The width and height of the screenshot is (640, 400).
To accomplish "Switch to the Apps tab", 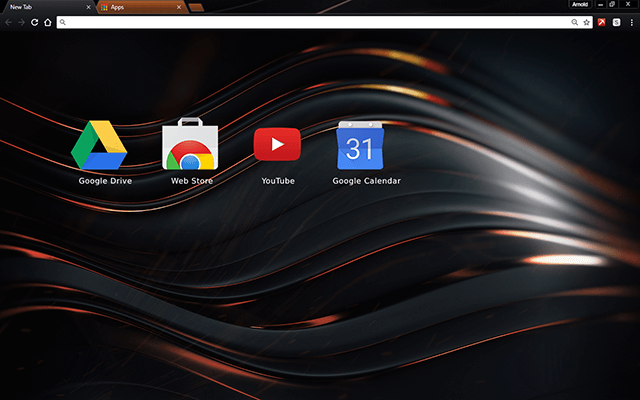I will point(141,7).
